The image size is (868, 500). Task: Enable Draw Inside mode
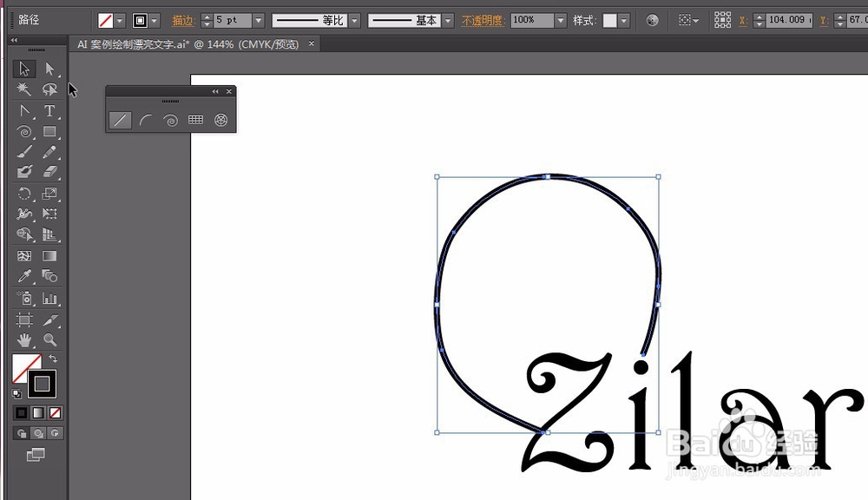point(55,433)
